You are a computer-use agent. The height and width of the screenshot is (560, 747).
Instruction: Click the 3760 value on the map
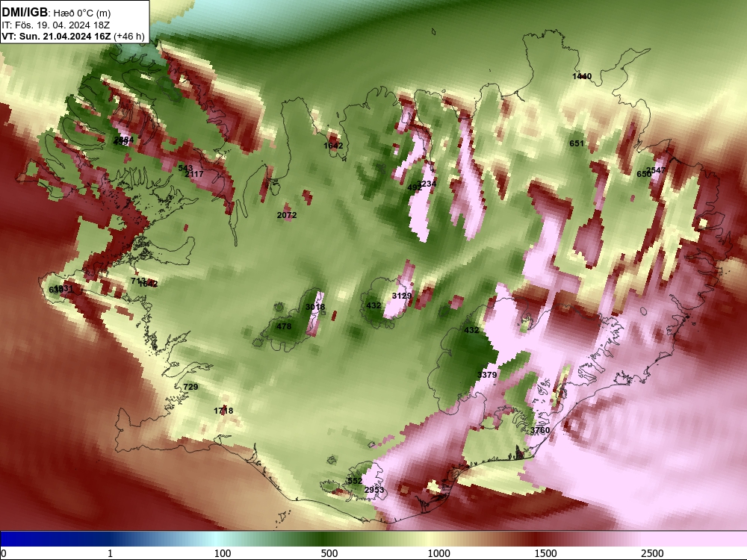540,431
